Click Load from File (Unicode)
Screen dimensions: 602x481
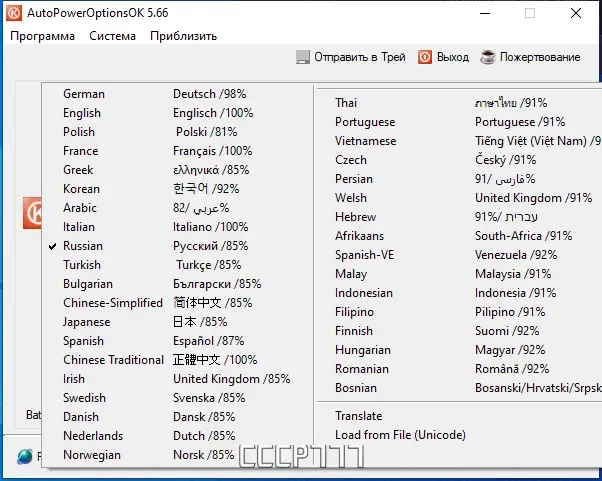[x=459, y=435]
